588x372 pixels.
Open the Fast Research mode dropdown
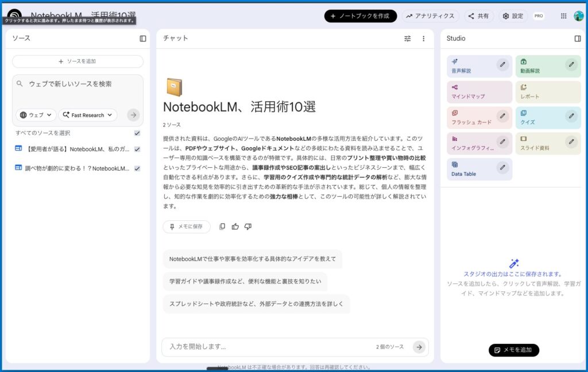pyautogui.click(x=87, y=115)
